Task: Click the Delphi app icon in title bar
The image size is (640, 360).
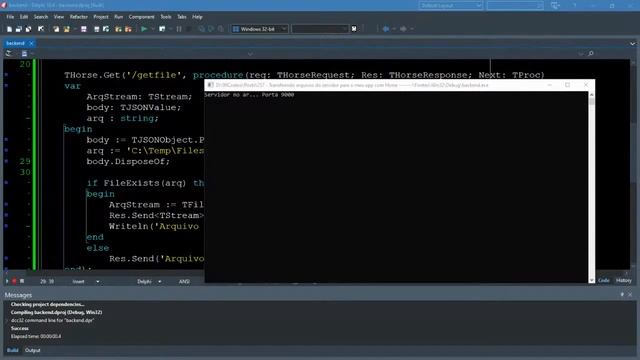Action: coord(4,5)
